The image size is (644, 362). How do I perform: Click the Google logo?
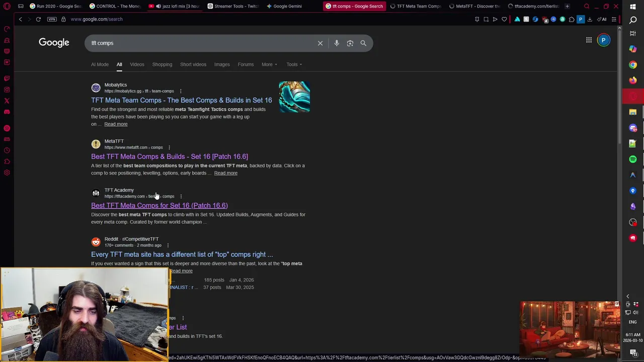click(x=54, y=43)
